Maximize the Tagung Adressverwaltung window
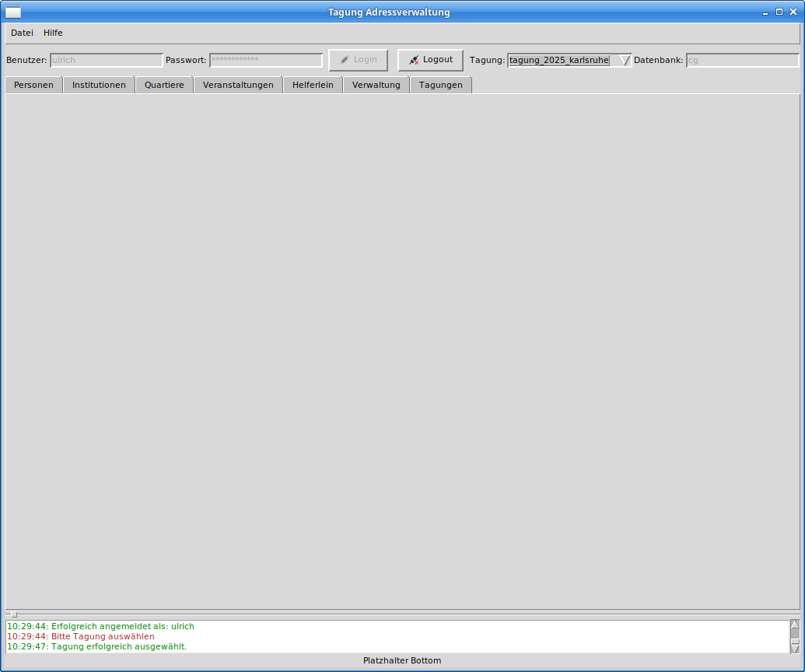The image size is (805, 672). point(779,12)
